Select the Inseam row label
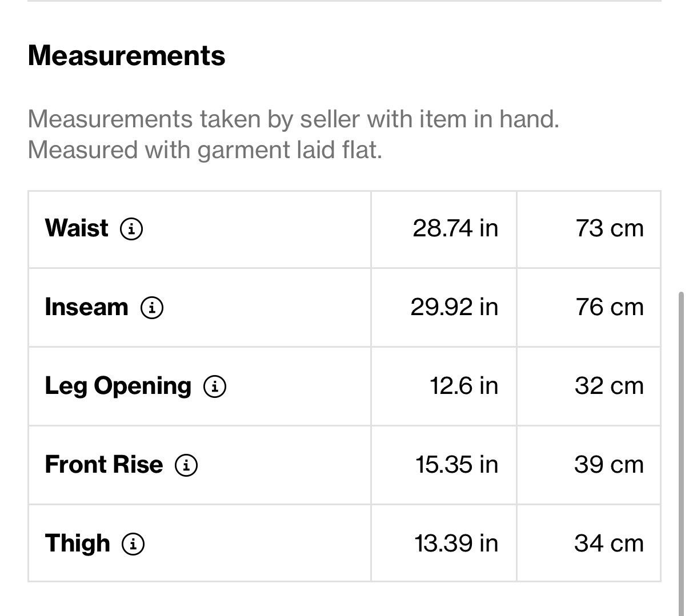The height and width of the screenshot is (616, 689). click(x=87, y=307)
